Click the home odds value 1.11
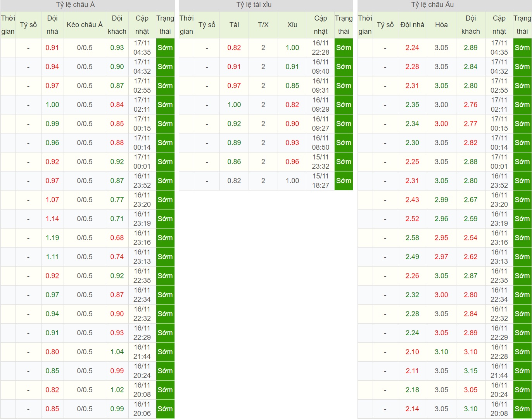 point(52,257)
